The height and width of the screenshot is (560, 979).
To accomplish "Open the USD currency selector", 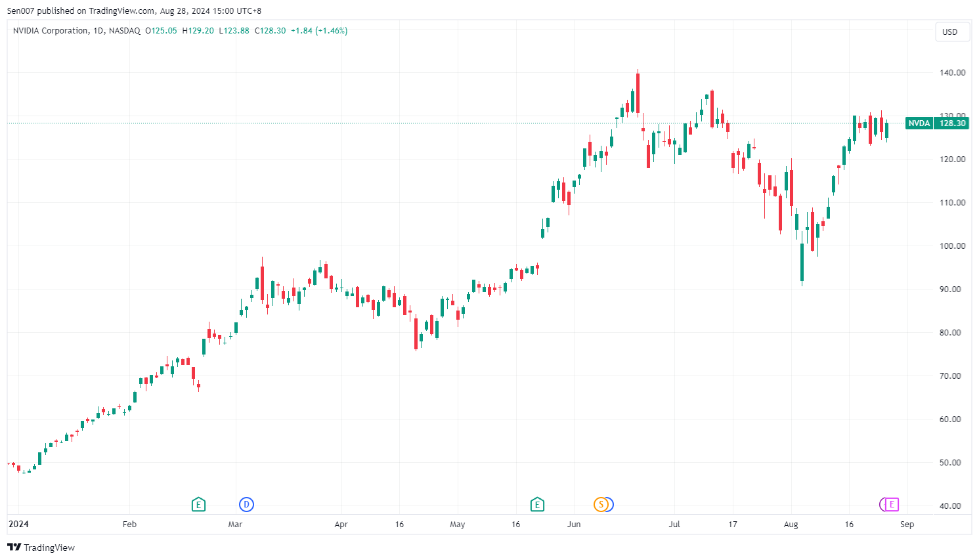I will [952, 32].
